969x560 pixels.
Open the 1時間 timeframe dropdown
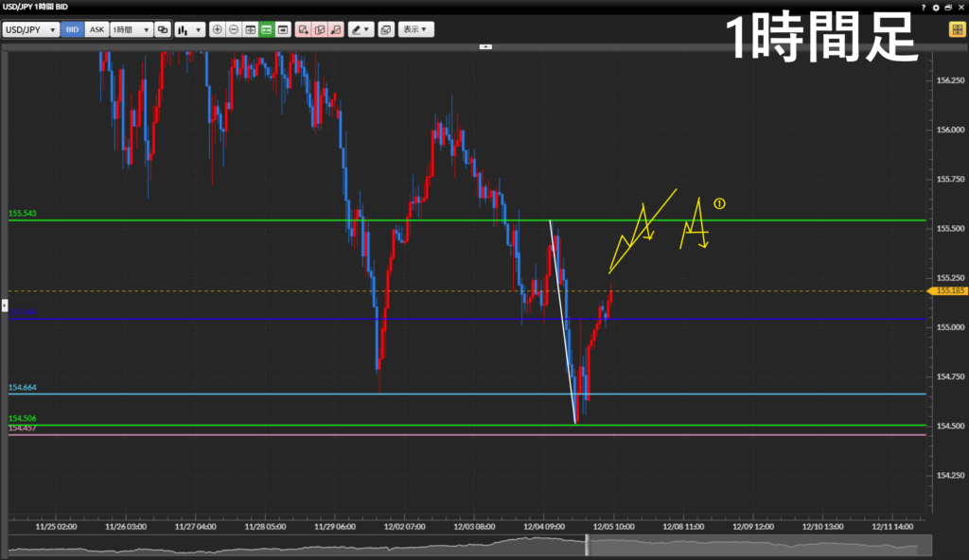[x=132, y=29]
